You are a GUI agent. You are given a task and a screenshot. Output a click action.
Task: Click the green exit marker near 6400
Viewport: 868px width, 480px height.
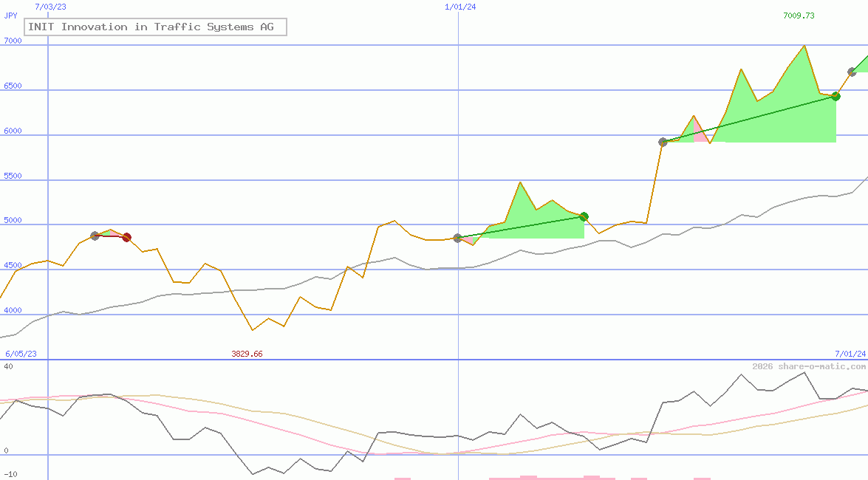click(x=836, y=96)
